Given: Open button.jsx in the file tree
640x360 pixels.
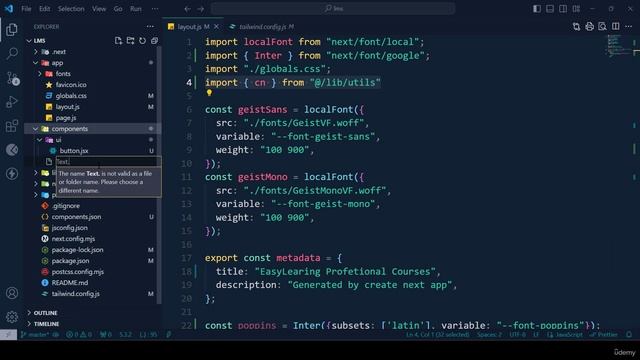Looking at the screenshot, I should pos(73,151).
